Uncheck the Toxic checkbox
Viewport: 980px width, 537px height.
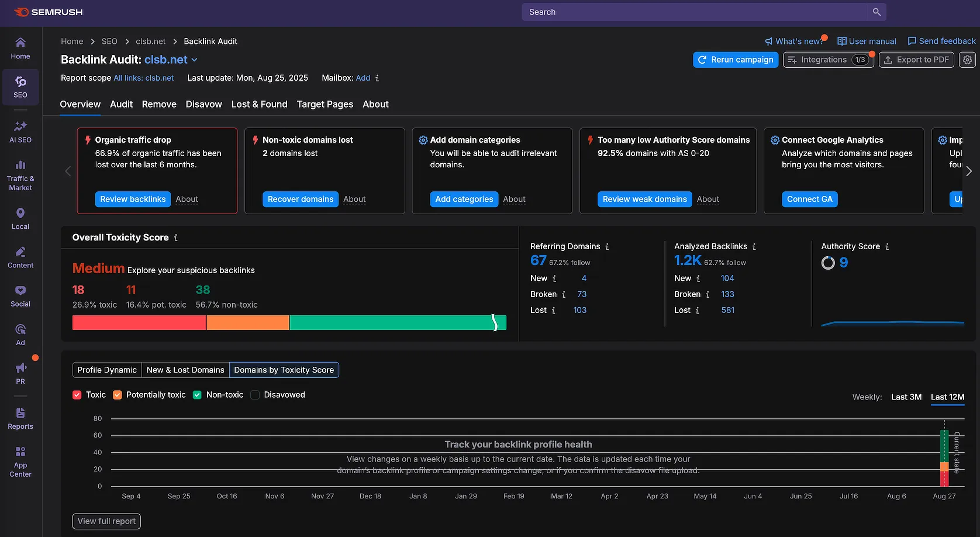tap(77, 395)
